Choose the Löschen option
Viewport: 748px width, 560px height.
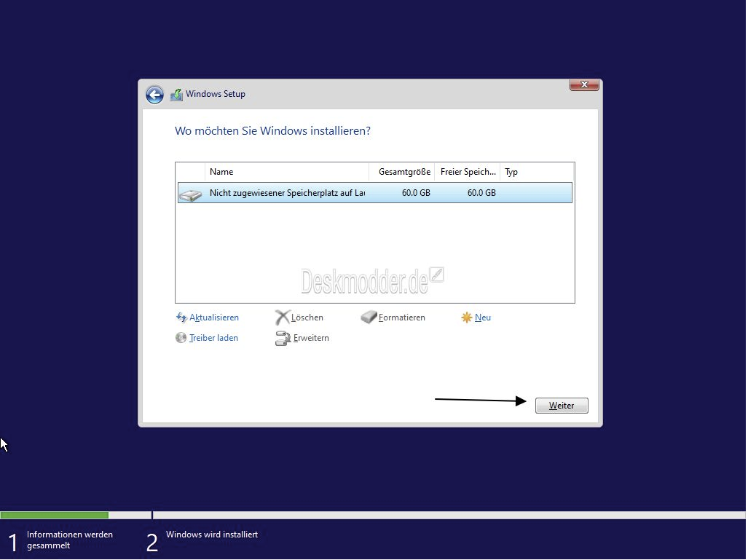[x=307, y=318]
